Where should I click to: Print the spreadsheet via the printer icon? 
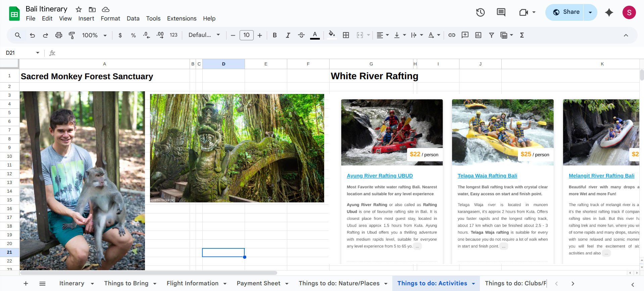[x=59, y=35]
